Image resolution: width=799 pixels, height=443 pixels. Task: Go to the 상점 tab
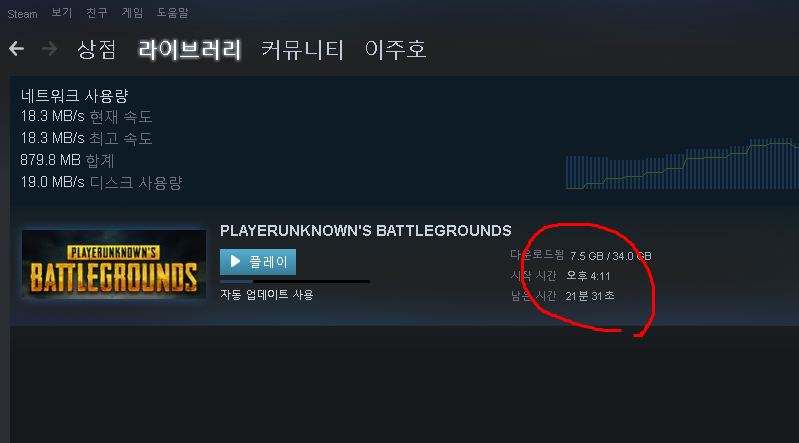click(97, 49)
